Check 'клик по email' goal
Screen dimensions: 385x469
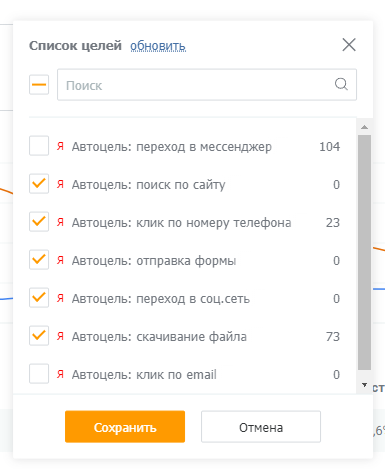click(x=39, y=374)
